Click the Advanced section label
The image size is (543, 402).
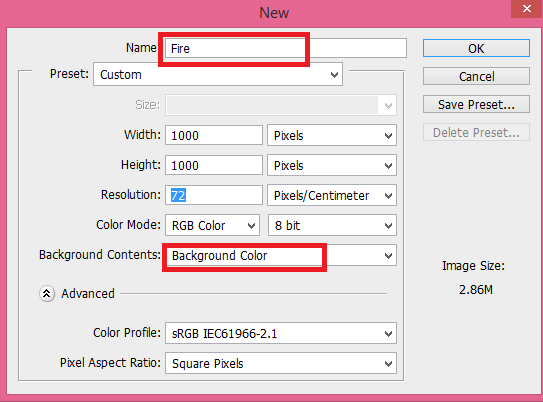point(88,294)
